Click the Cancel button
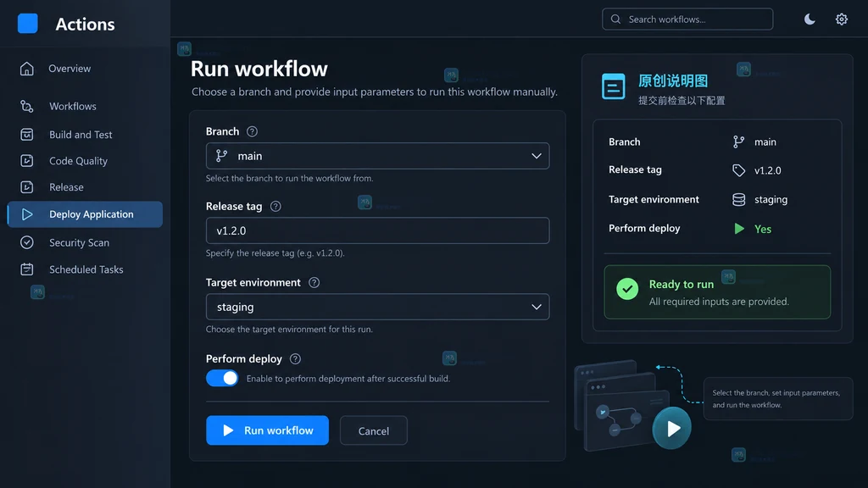Viewport: 868px width, 488px height. pos(374,430)
